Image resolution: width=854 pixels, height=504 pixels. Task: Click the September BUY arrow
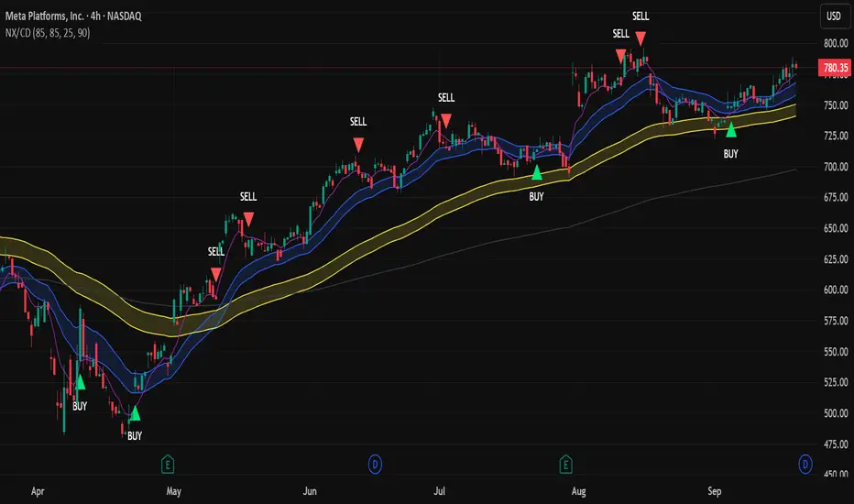point(731,130)
